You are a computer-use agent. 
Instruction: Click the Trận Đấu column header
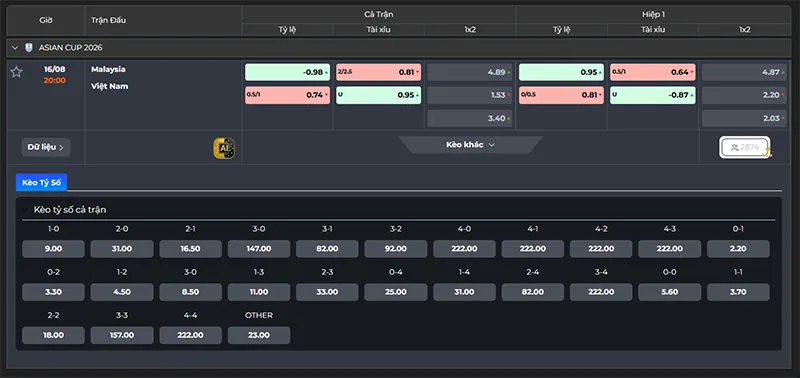coord(109,20)
